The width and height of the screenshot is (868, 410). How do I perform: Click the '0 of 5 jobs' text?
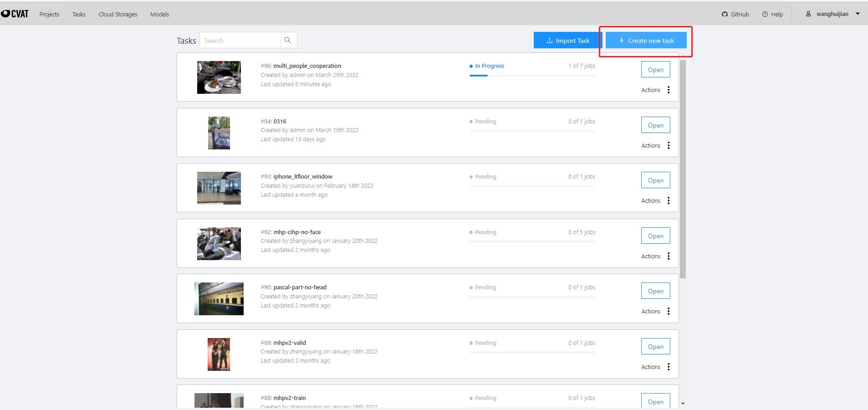582,232
